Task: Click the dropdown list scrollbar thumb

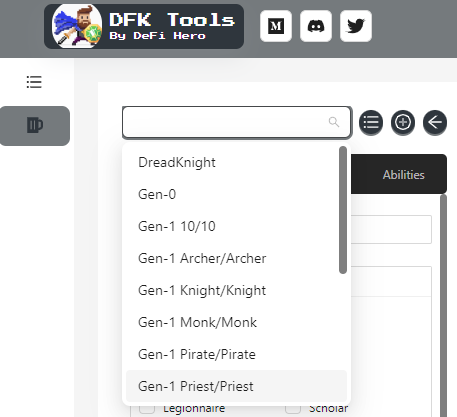Action: (343, 210)
